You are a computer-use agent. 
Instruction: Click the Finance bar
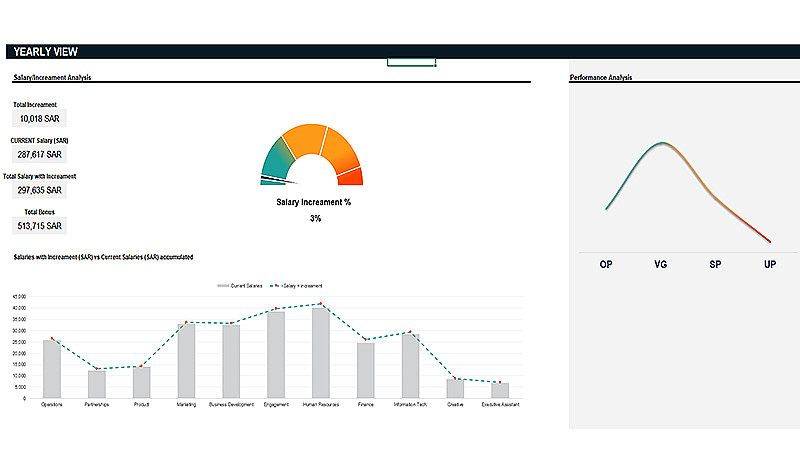pos(365,370)
